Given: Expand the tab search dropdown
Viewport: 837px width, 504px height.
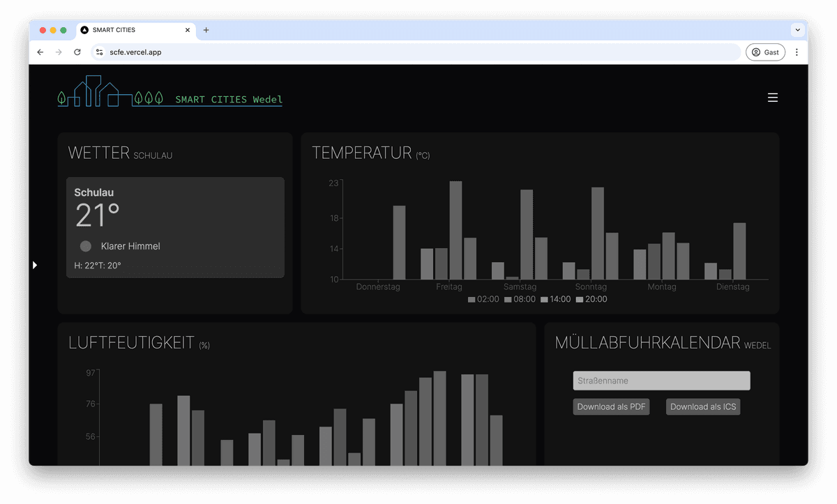Looking at the screenshot, I should tap(797, 30).
